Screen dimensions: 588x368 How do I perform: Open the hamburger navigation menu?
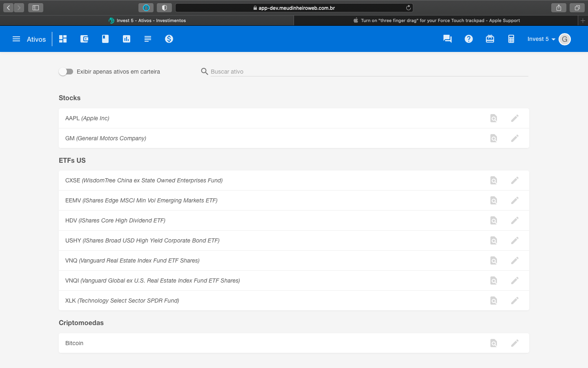click(16, 39)
